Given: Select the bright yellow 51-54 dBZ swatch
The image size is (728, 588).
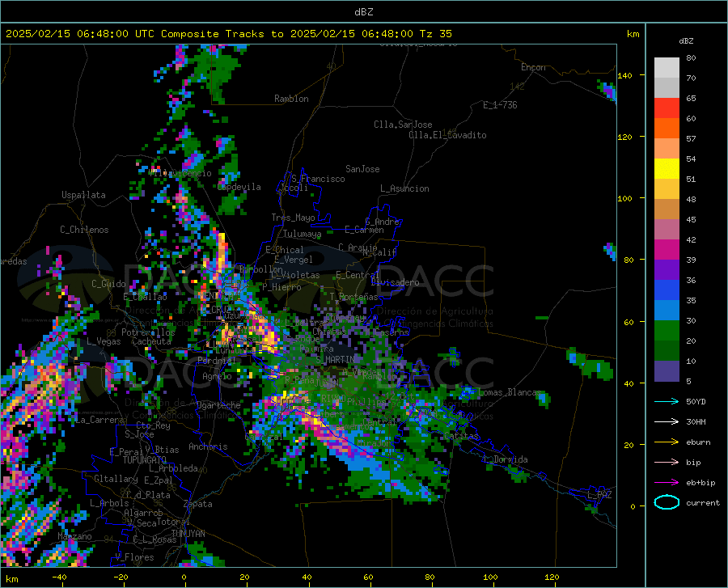Looking at the screenshot, I should [667, 169].
